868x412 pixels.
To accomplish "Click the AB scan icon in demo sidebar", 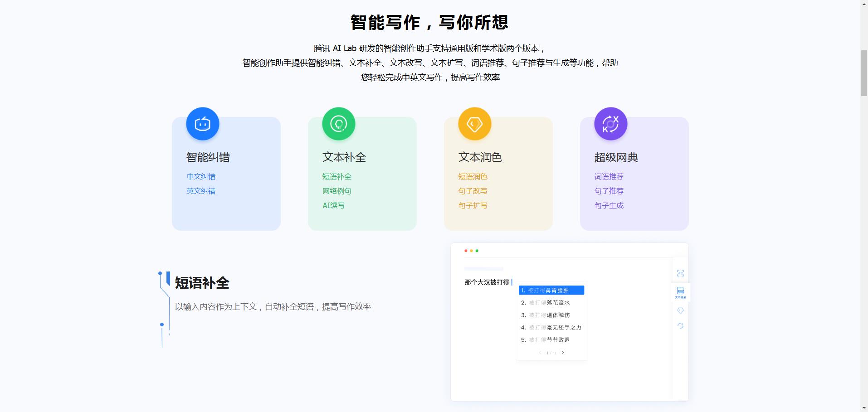I will 680,273.
